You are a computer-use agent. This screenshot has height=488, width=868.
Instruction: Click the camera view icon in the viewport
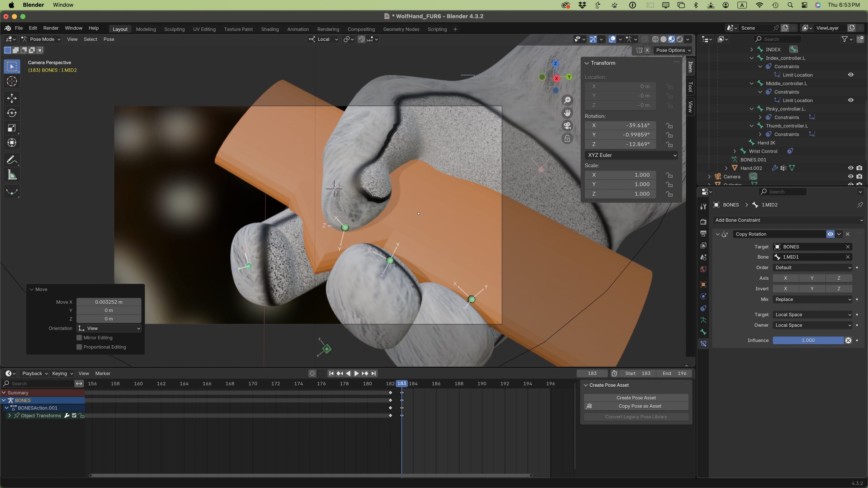coord(567,126)
